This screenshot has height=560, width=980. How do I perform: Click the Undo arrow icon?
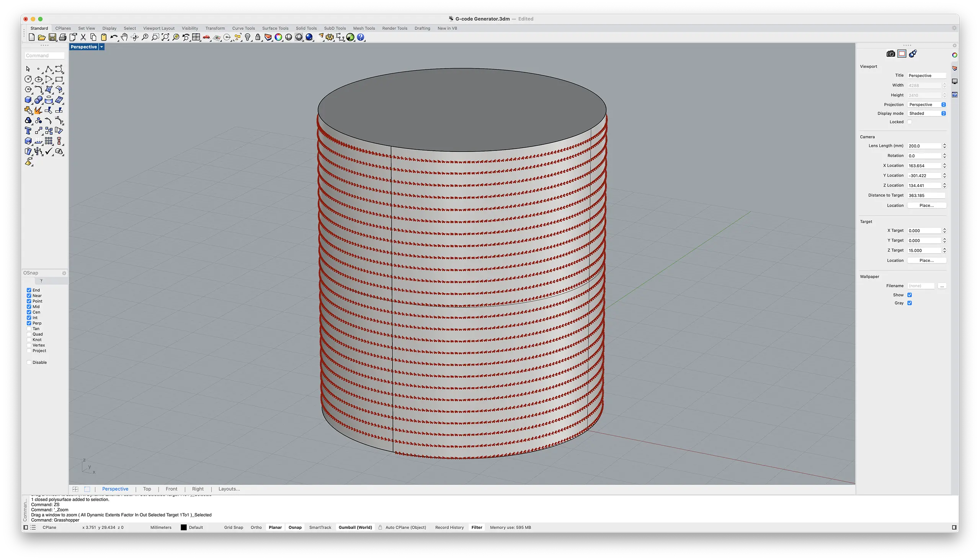(x=114, y=37)
